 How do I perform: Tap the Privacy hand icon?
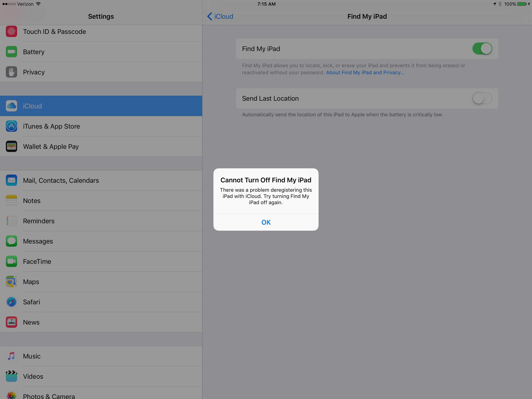11,72
